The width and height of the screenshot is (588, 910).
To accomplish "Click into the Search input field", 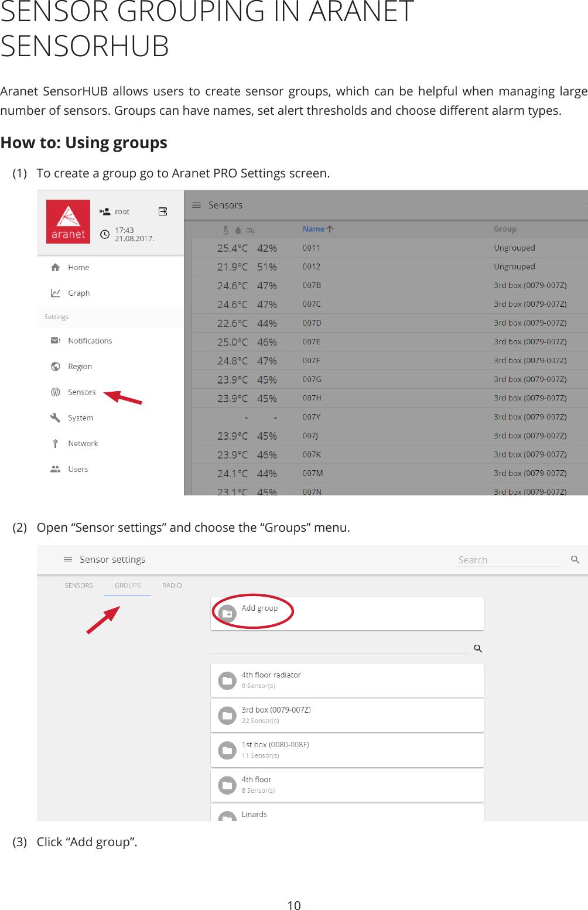I will click(510, 560).
